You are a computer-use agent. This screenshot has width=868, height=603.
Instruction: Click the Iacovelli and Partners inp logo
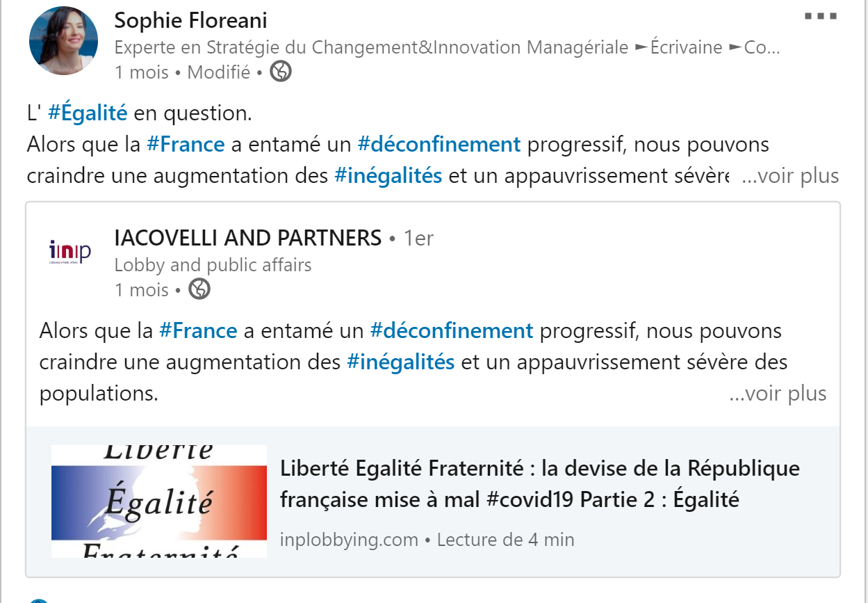70,252
